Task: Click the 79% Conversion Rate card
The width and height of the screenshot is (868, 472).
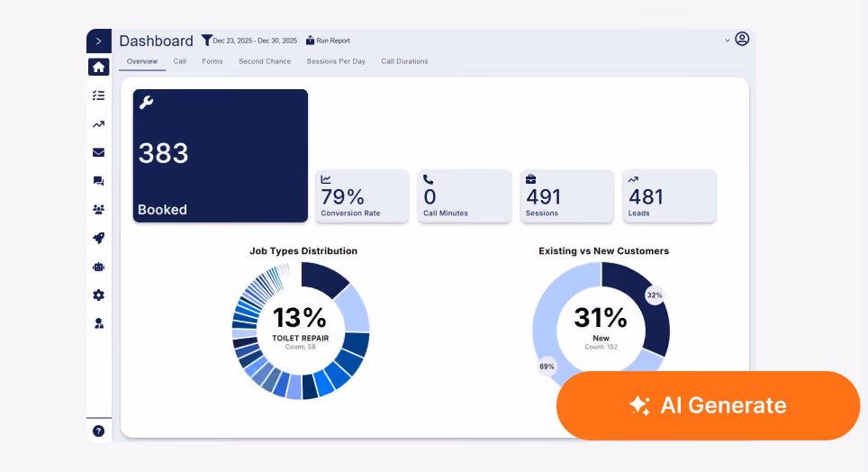Action: 362,196
